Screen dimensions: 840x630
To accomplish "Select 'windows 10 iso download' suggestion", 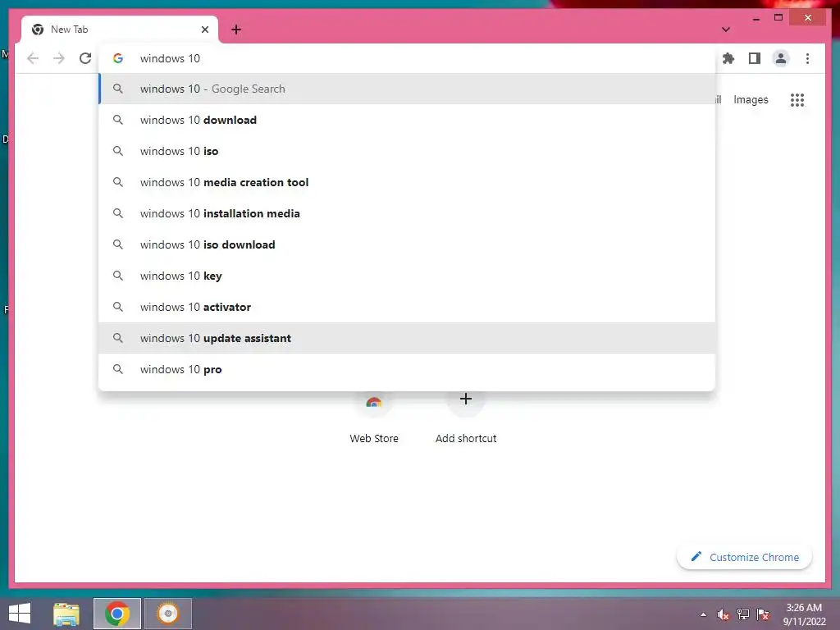I will pos(407,244).
